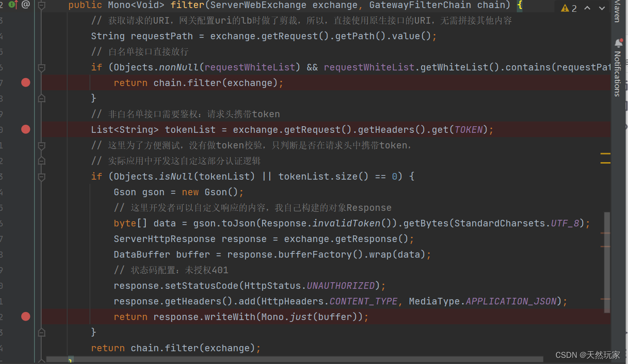
Task: Click the implements-method gutter icon beside filter
Action: pyautogui.click(x=13, y=5)
